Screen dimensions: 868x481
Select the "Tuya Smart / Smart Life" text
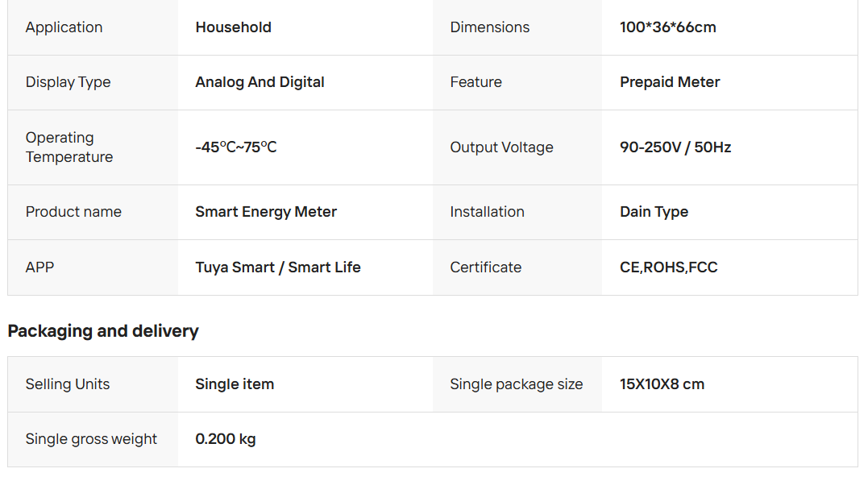[x=278, y=267]
